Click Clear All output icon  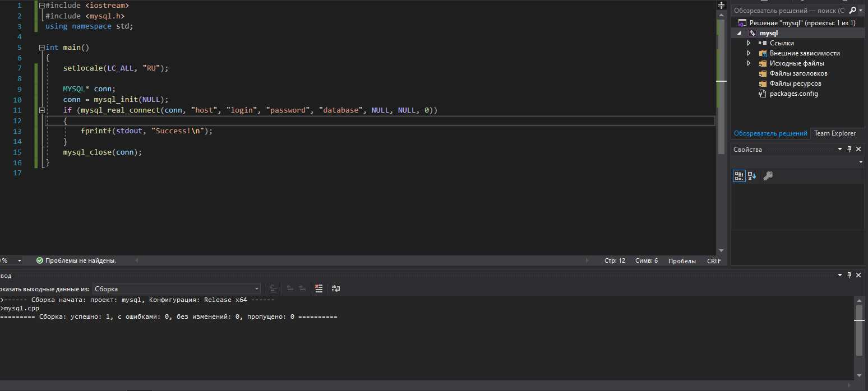point(319,288)
